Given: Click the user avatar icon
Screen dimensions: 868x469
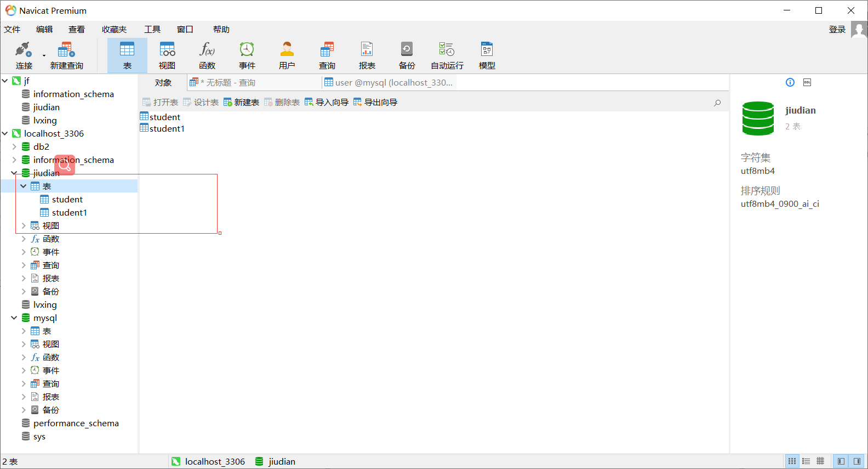Looking at the screenshot, I should [859, 30].
